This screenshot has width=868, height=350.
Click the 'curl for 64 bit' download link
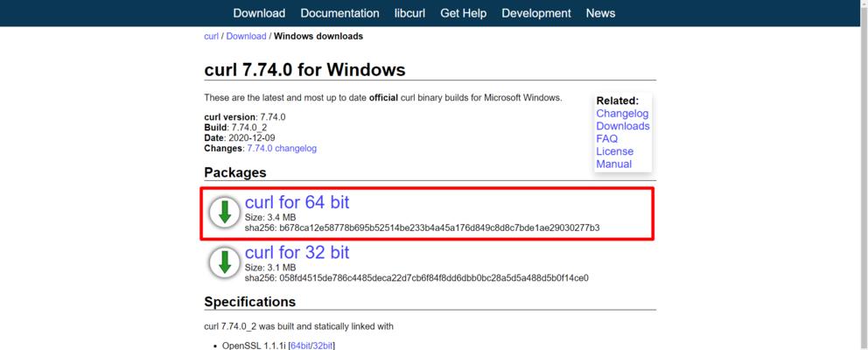297,203
